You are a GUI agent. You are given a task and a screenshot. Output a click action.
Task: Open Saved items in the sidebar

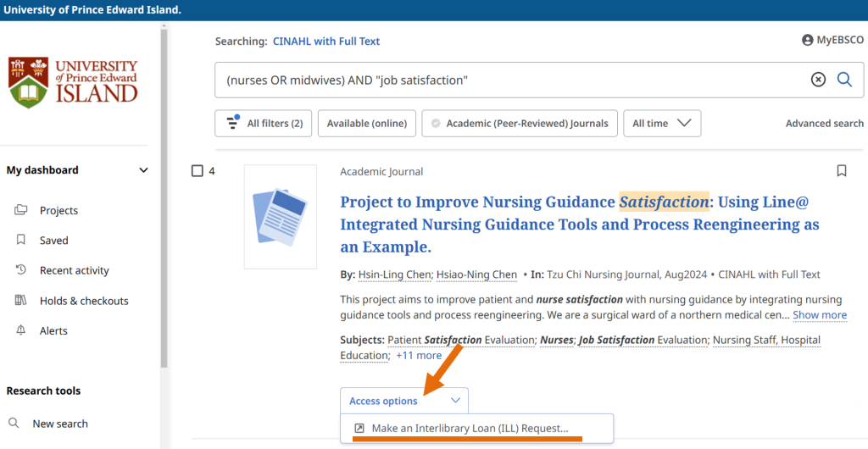pyautogui.click(x=53, y=241)
